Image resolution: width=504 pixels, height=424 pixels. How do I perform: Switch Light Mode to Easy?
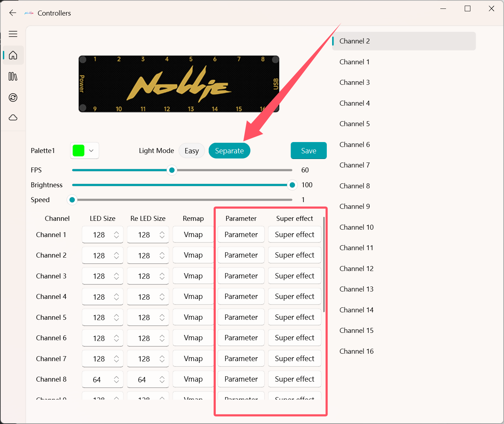[x=191, y=151]
